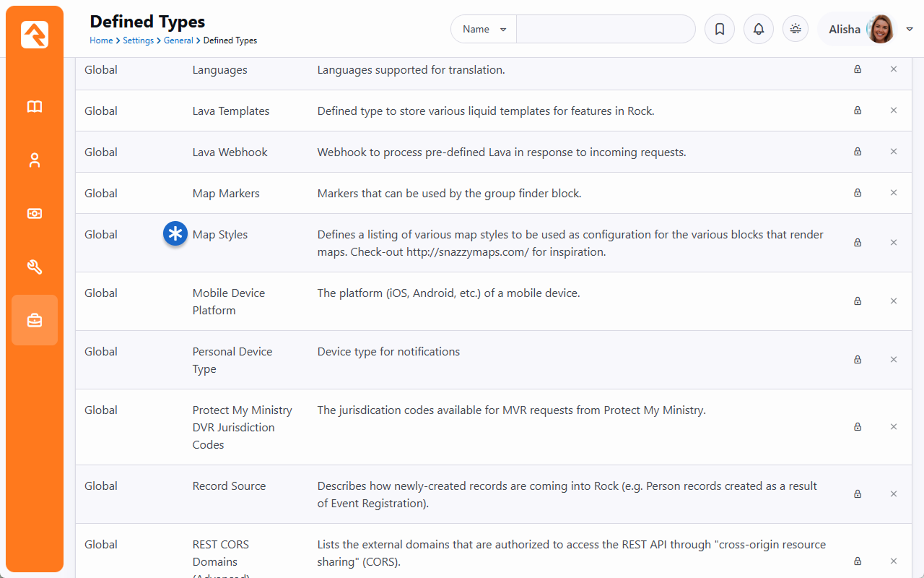Image resolution: width=924 pixels, height=578 pixels.
Task: Open the wrench tools icon in sidebar
Action: point(35,267)
